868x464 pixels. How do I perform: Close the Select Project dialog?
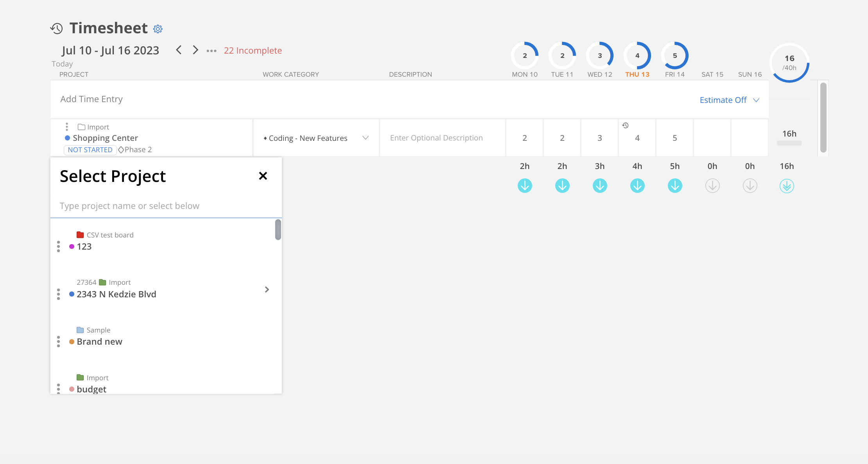(x=263, y=176)
